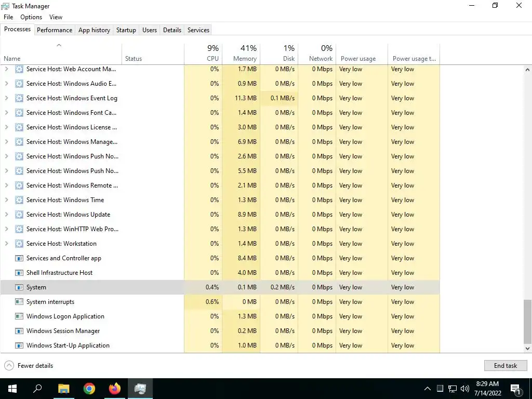Switch to the Details tab

click(x=172, y=30)
